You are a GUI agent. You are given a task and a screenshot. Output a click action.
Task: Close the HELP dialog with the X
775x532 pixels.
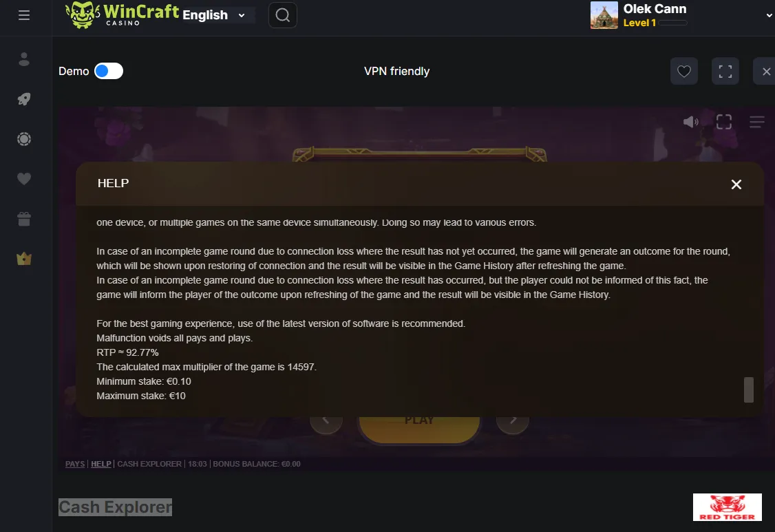[x=736, y=184]
